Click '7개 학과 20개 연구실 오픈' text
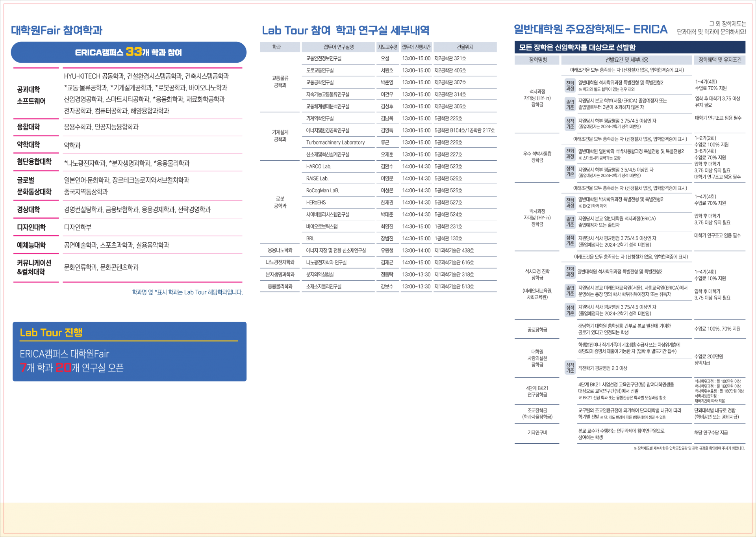Screen dimensions: 756x537 coord(72,368)
